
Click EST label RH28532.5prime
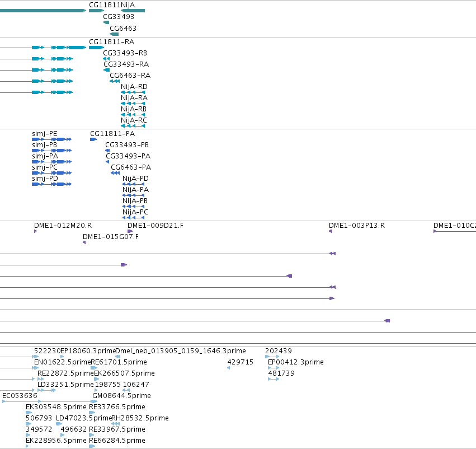tap(140, 418)
